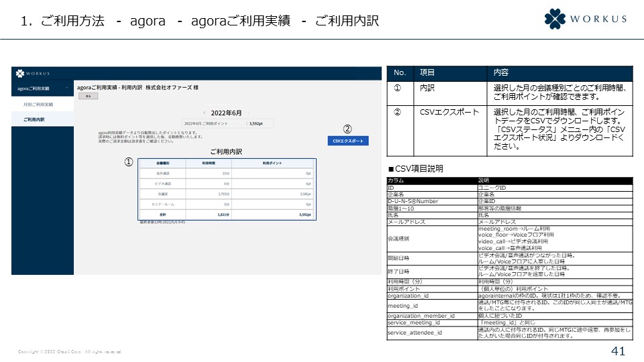Click the 合計 total row label
The height and width of the screenshot is (362, 644).
click(x=162, y=215)
